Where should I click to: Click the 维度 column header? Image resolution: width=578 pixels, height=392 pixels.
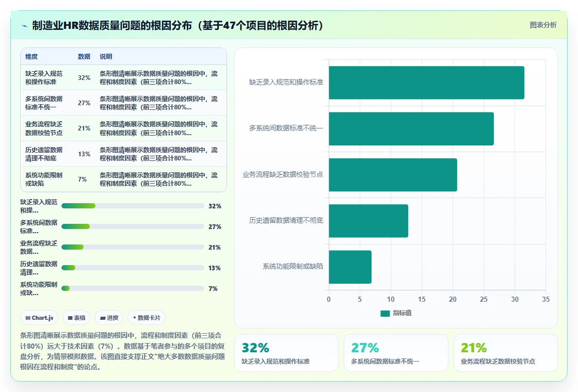point(31,56)
